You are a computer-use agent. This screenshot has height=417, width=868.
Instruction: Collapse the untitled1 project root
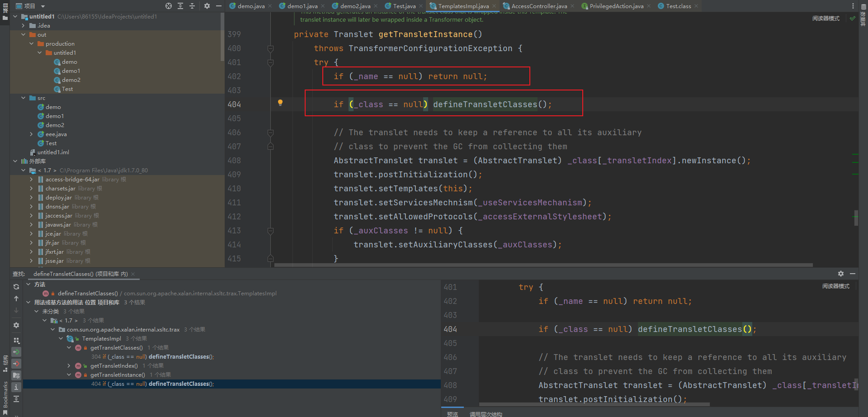[15, 16]
